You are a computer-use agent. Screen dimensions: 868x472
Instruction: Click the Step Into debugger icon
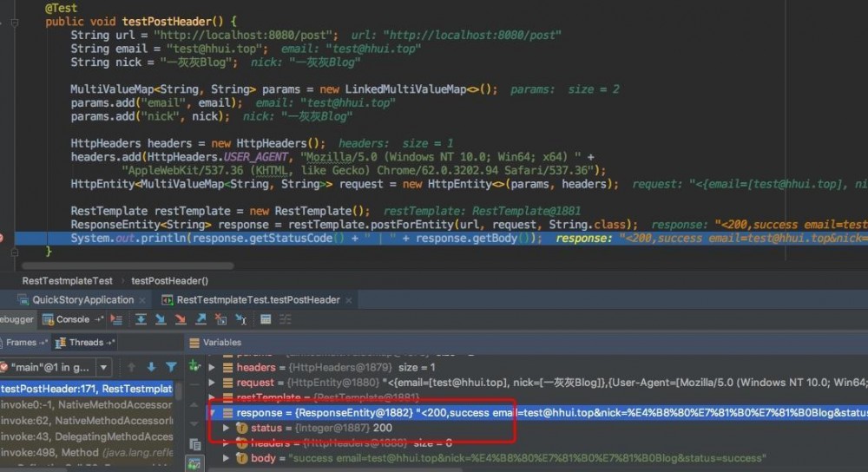click(161, 319)
